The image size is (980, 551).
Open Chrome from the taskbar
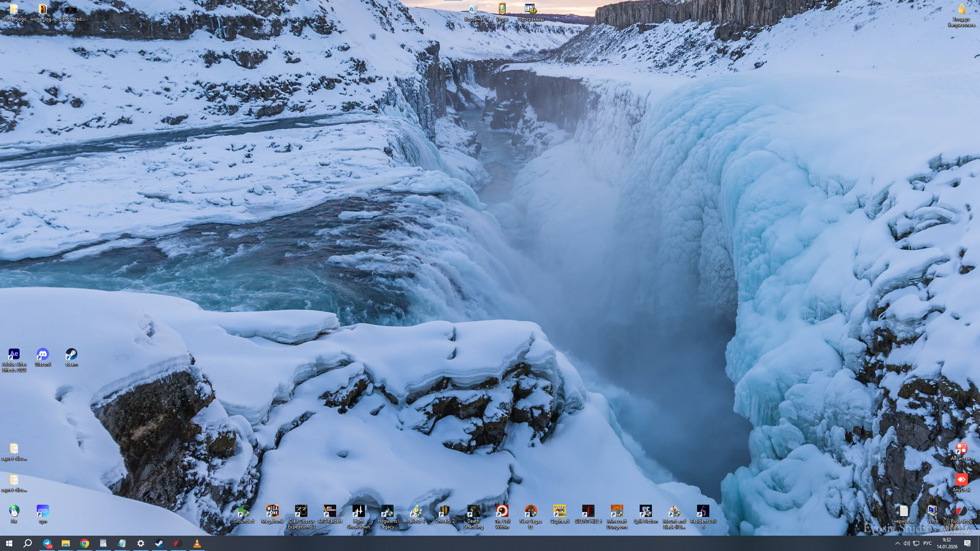pos(85,543)
